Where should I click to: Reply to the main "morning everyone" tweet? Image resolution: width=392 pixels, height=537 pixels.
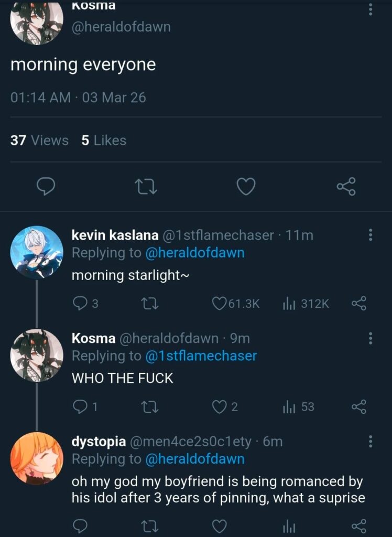click(x=47, y=186)
